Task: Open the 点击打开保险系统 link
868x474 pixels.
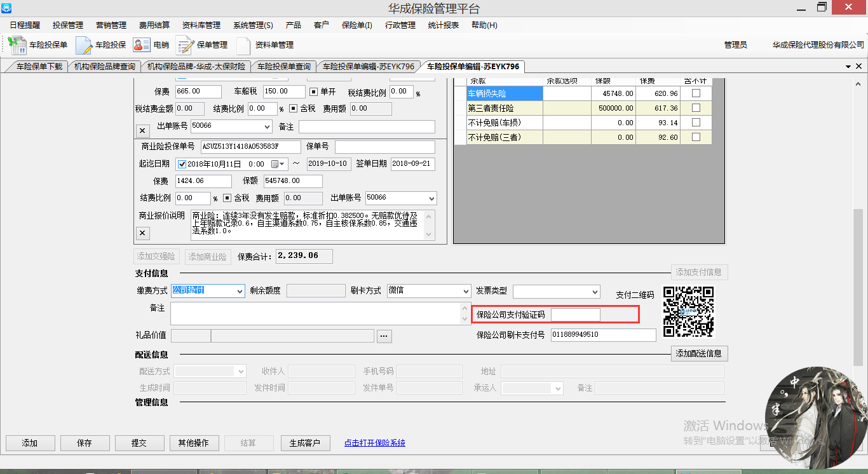Action: tap(374, 443)
